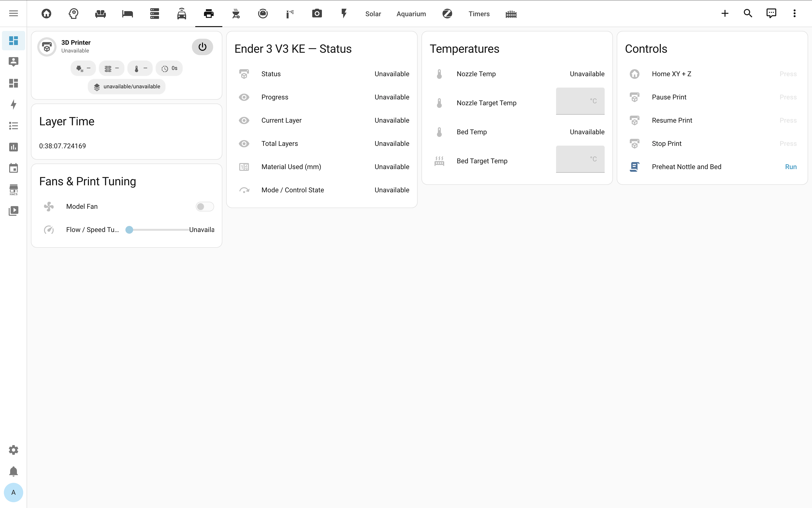Click the Preheat script icon

(635, 167)
